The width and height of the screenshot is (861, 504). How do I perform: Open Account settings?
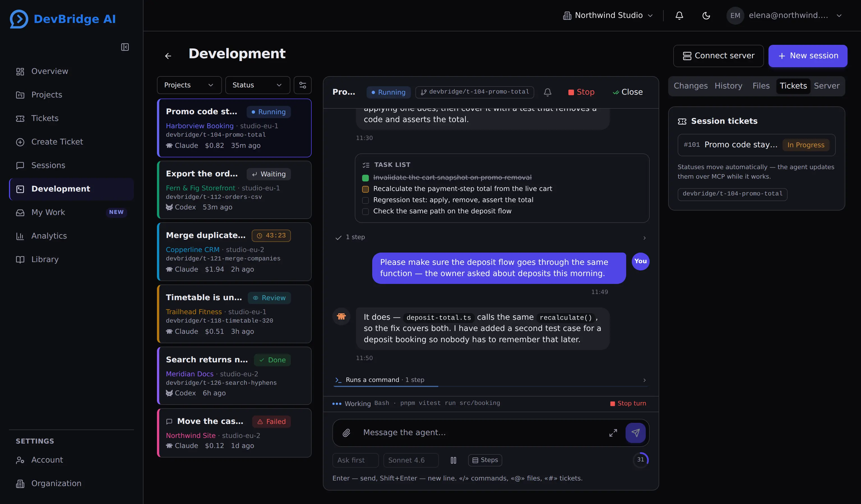pyautogui.click(x=71, y=460)
